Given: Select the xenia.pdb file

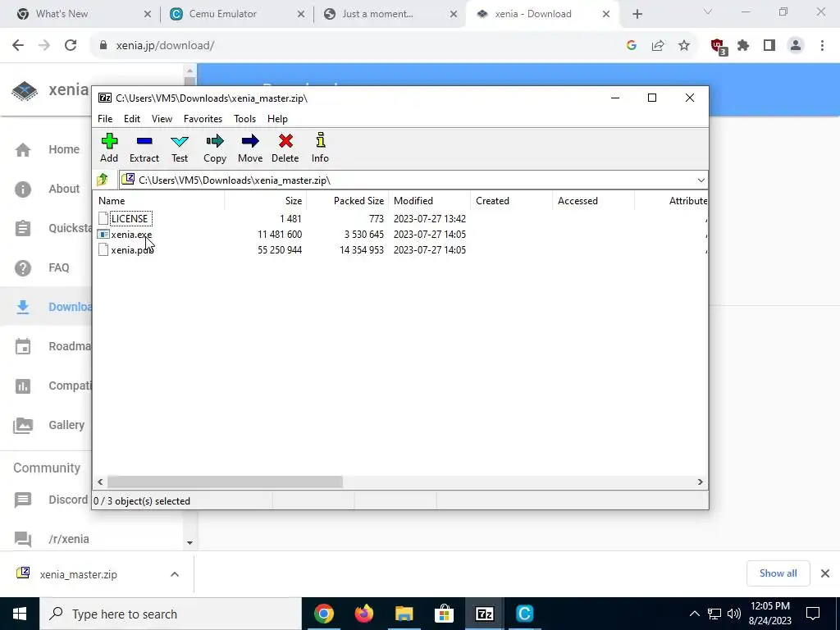Looking at the screenshot, I should point(132,250).
